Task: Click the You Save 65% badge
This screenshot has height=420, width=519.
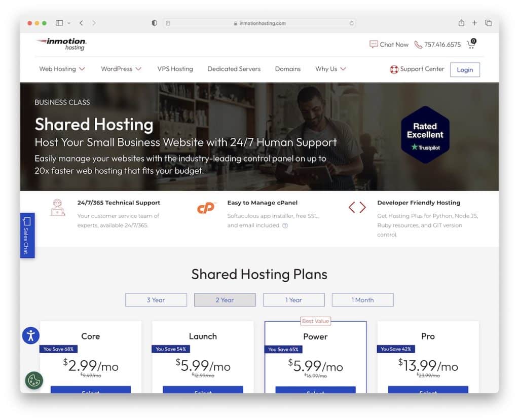Action: tap(283, 349)
